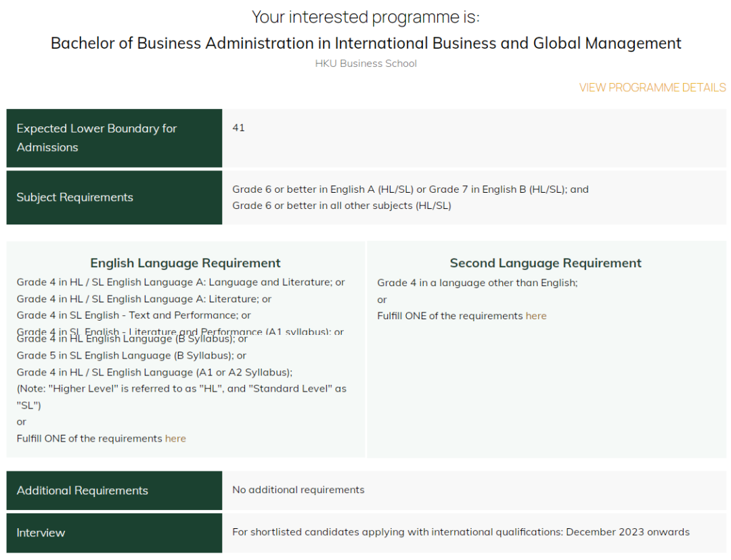Click the December 2023 interview schedule text

point(460,532)
